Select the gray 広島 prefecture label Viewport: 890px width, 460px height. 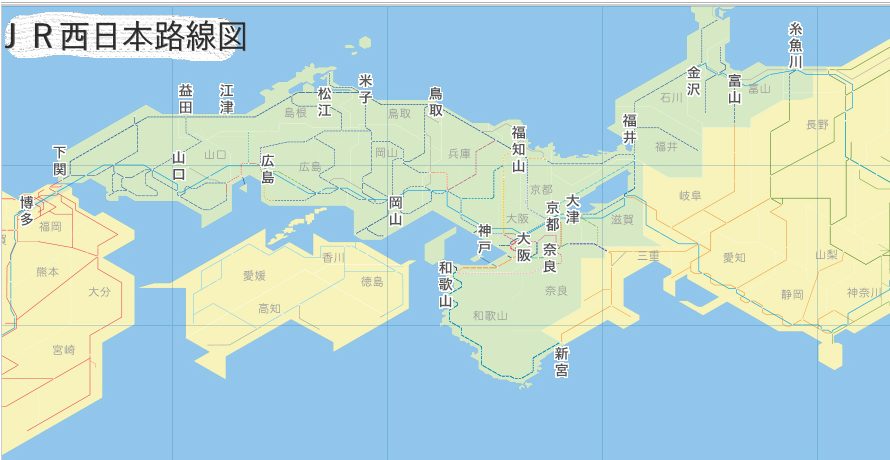point(310,166)
